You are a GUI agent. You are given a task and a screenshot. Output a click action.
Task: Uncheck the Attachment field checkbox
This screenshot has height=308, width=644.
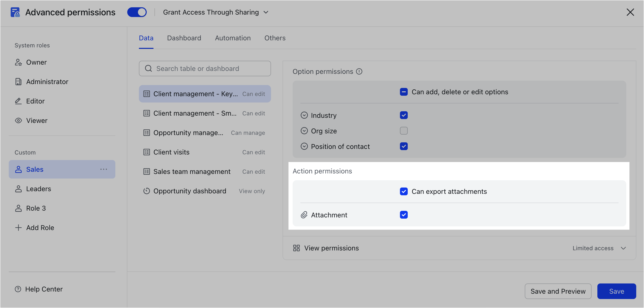[404, 215]
